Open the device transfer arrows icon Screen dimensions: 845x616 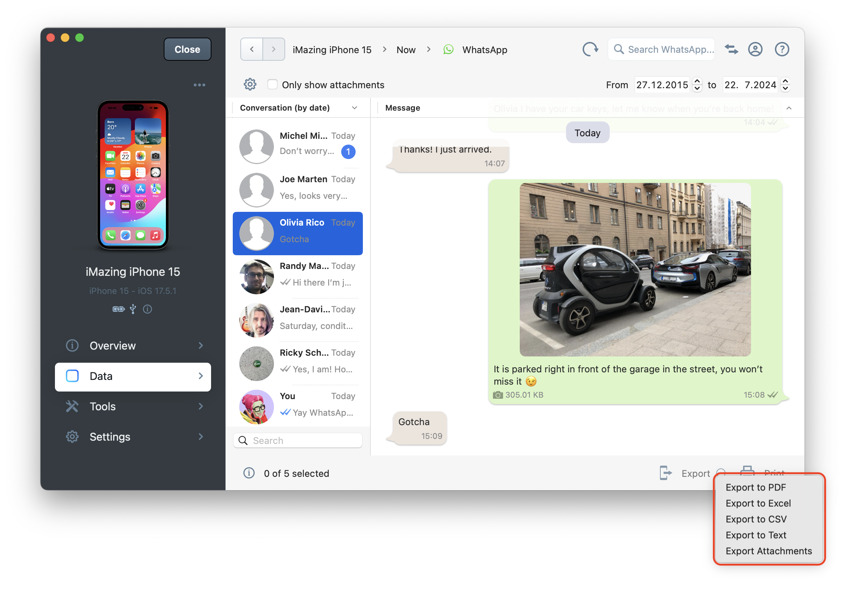[730, 49]
